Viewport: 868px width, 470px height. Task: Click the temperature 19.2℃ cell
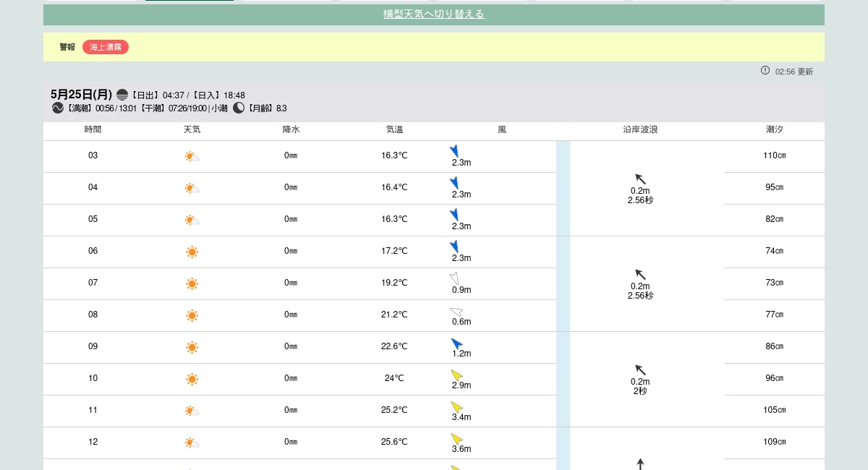tap(394, 283)
